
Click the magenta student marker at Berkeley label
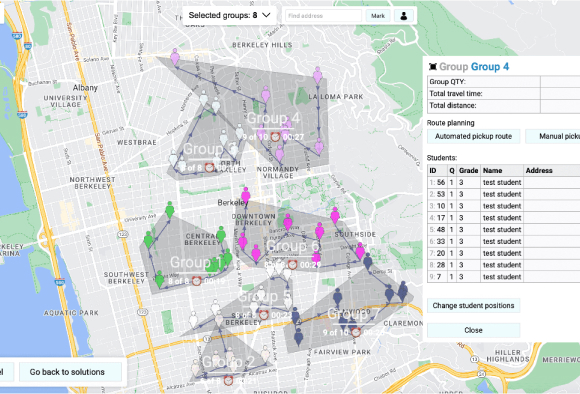(246, 195)
